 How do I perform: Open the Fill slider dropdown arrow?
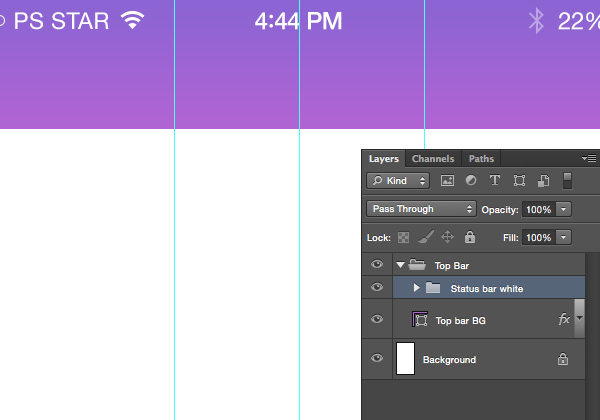pos(563,237)
